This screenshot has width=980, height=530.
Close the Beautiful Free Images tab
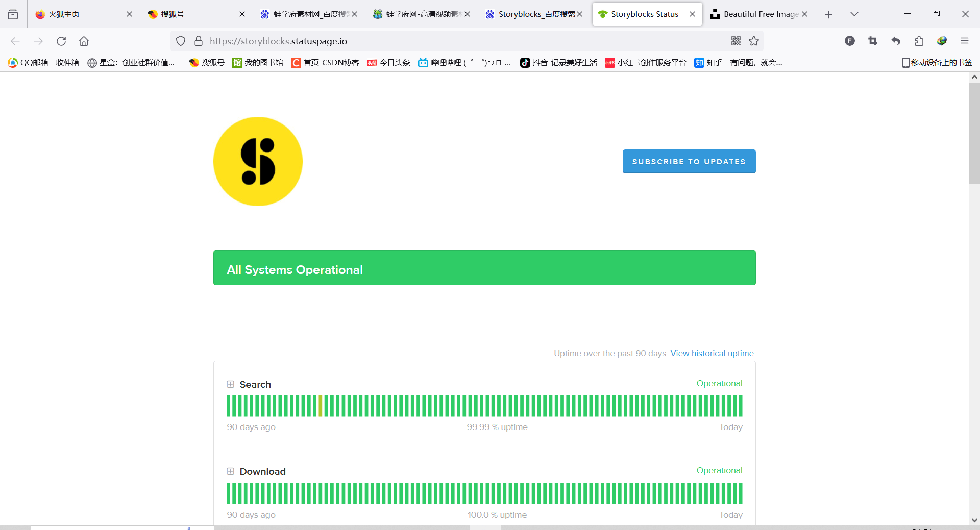coord(804,14)
